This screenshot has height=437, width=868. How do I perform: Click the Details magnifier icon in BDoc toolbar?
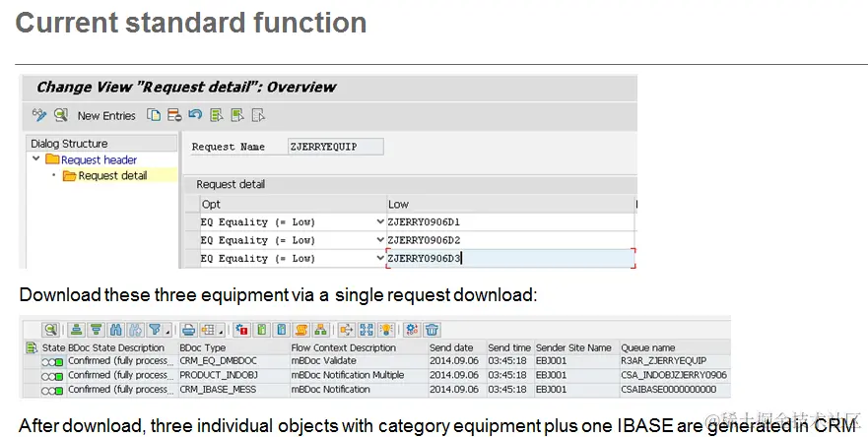click(51, 330)
